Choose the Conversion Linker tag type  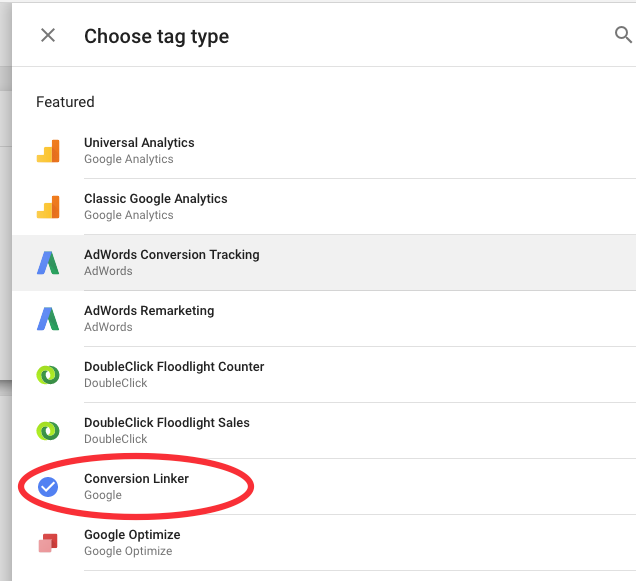(x=324, y=486)
